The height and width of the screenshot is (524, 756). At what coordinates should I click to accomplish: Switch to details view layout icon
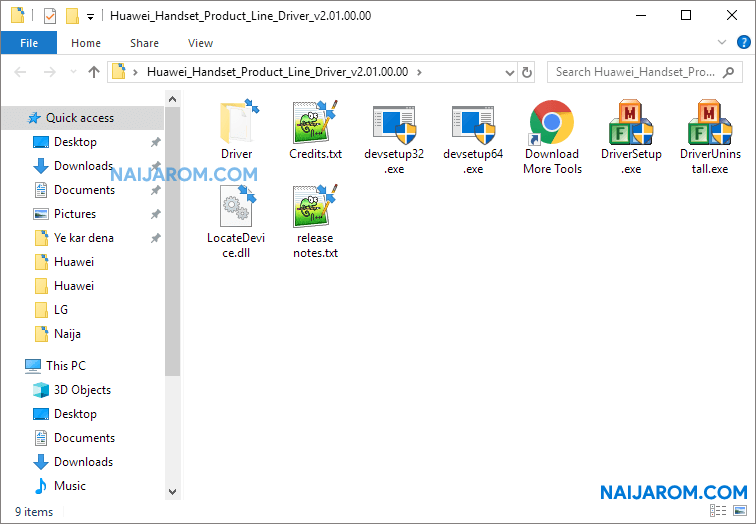717,510
